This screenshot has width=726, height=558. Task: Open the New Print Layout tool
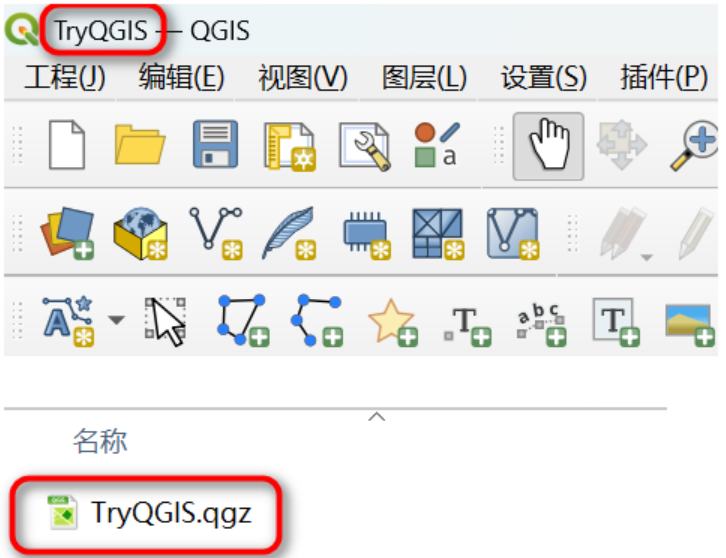point(290,146)
